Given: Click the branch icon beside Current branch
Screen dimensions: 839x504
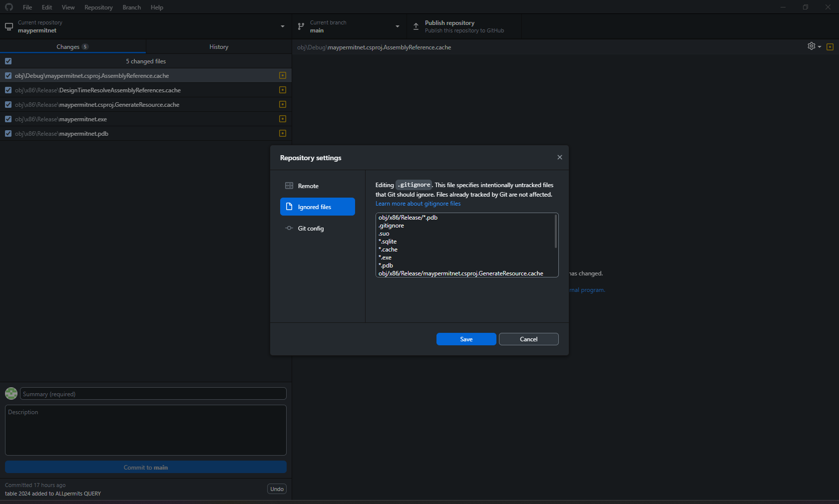Looking at the screenshot, I should point(301,26).
